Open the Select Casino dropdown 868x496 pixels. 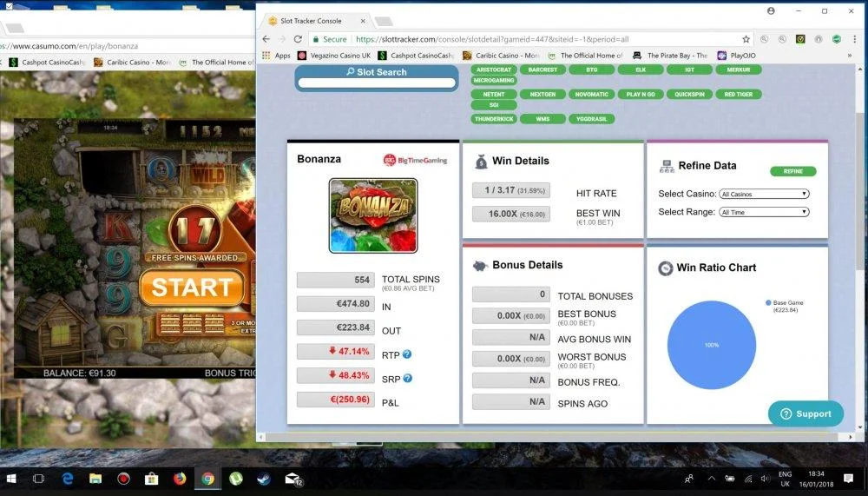[x=764, y=194]
